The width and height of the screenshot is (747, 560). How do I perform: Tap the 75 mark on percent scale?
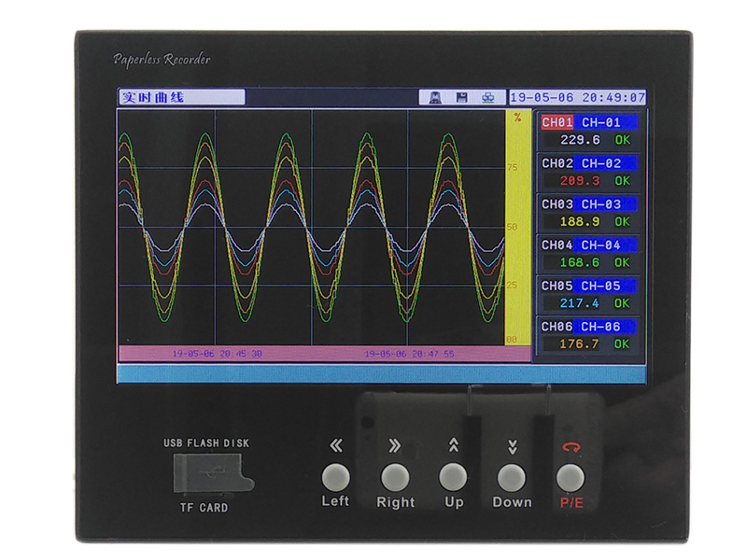point(512,168)
